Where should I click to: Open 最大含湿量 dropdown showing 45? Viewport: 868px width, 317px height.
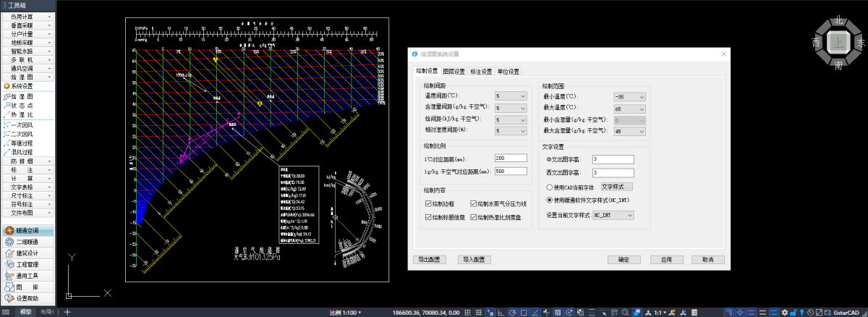[x=629, y=131]
